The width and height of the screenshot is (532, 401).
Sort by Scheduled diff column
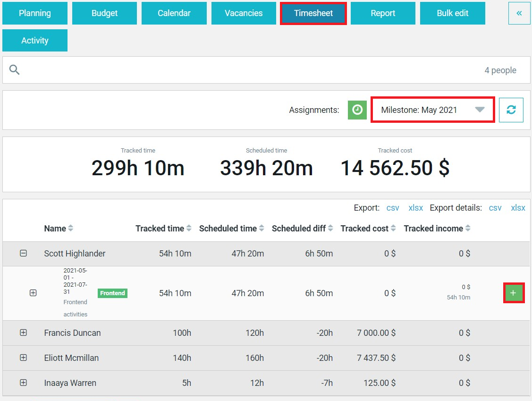(x=302, y=228)
